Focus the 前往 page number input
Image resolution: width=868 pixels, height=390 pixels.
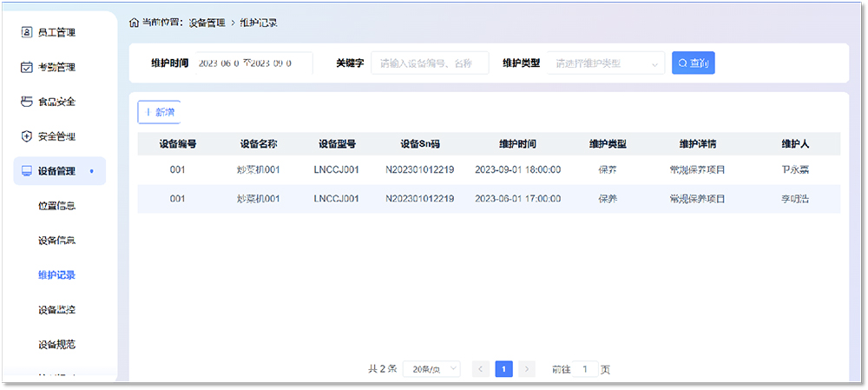585,369
